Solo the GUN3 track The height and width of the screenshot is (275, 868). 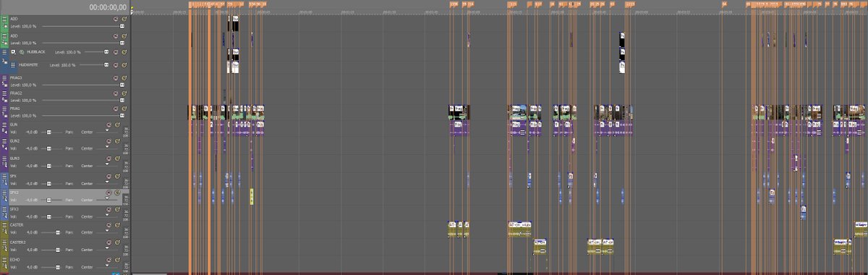click(117, 158)
